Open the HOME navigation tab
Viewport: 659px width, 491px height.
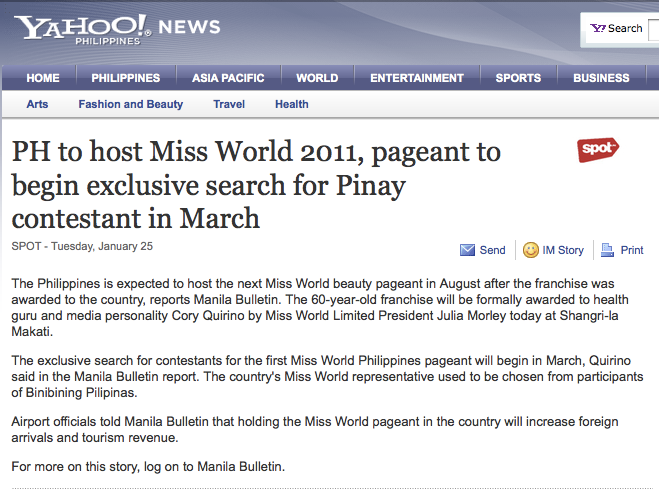click(x=43, y=78)
